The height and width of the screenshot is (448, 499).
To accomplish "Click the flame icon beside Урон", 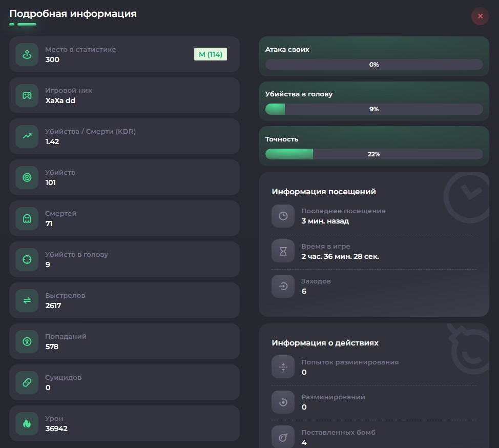I will [27, 423].
